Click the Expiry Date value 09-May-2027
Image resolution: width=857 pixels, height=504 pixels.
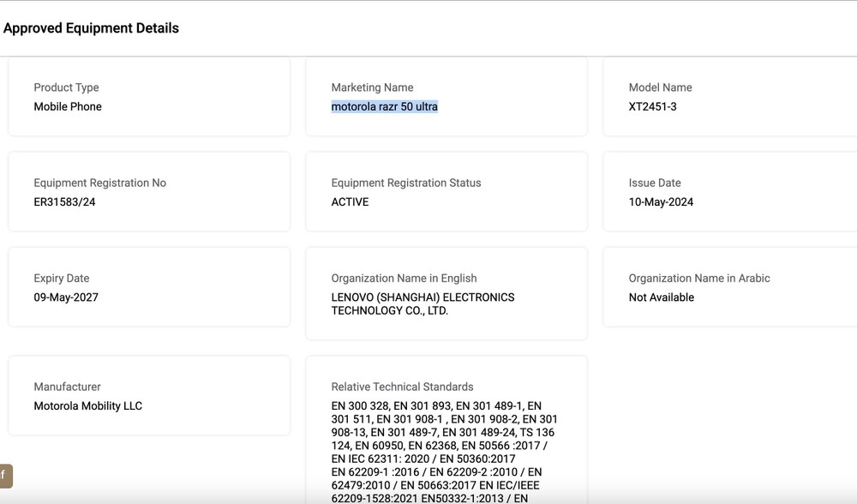66,297
